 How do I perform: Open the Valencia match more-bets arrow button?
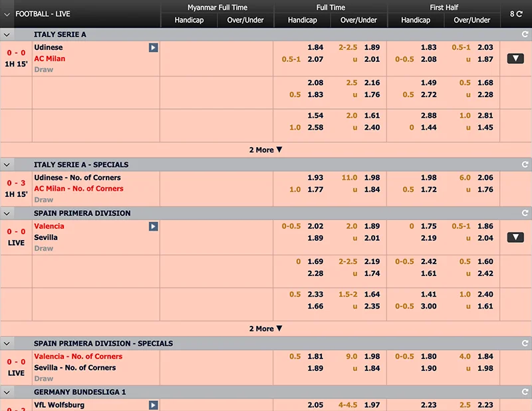pos(515,237)
